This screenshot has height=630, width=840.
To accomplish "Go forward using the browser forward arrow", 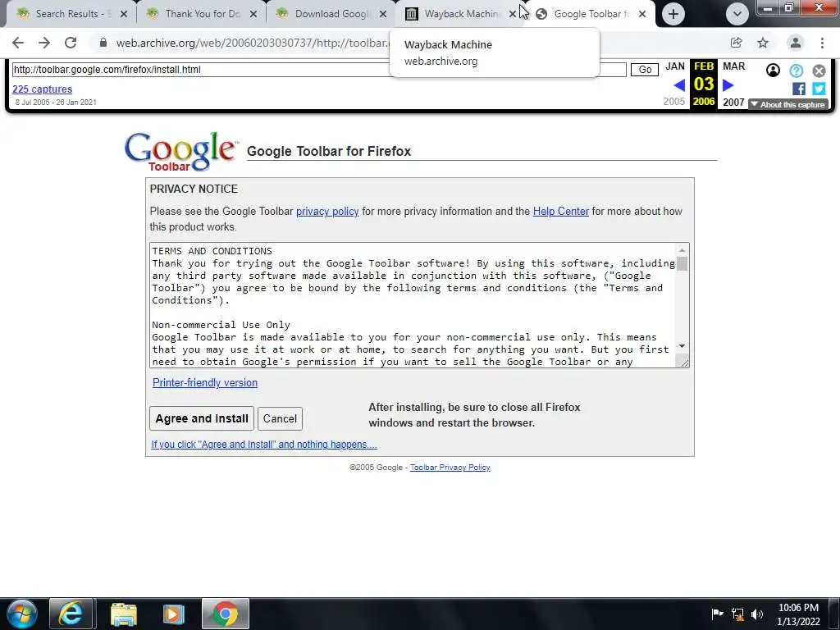I will (x=44, y=43).
